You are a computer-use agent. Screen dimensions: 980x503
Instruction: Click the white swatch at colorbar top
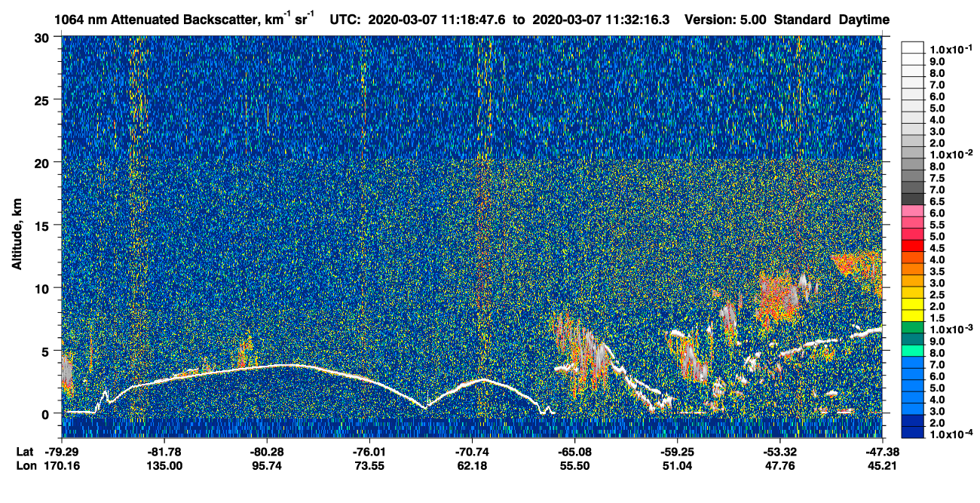913,47
